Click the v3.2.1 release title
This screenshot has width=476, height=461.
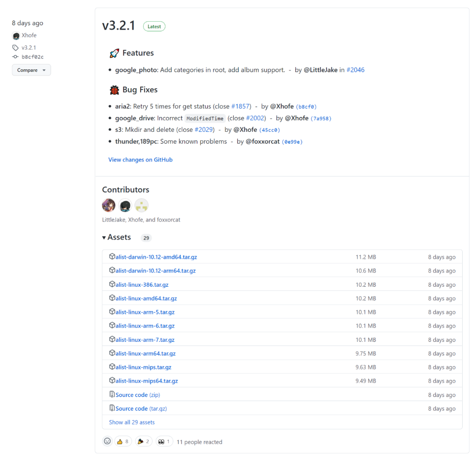point(119,26)
